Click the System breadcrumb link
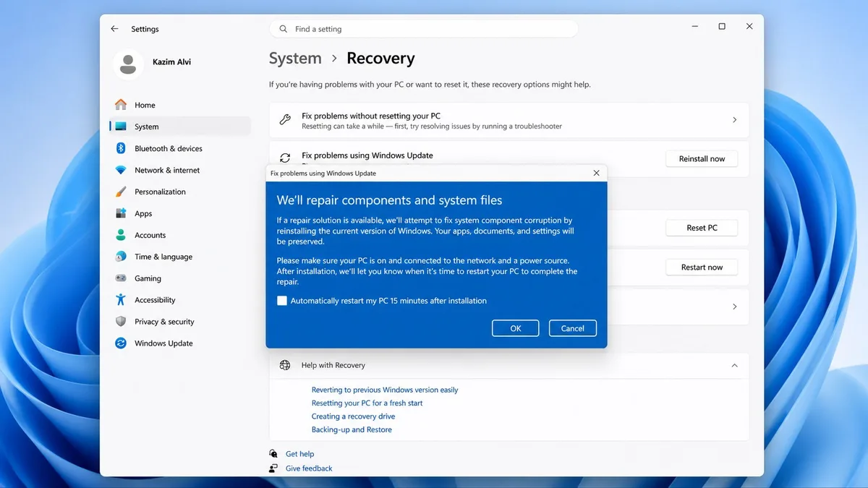This screenshot has width=868, height=488. tap(295, 59)
